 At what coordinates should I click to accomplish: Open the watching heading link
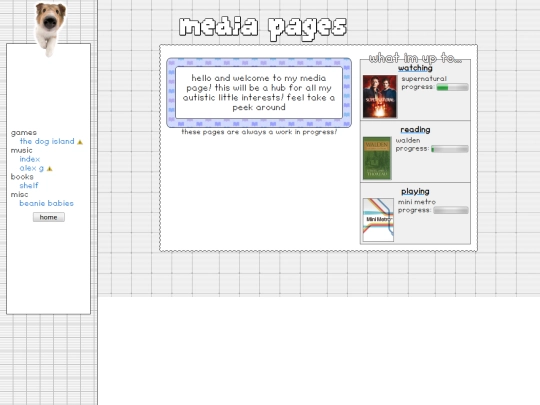pos(415,68)
